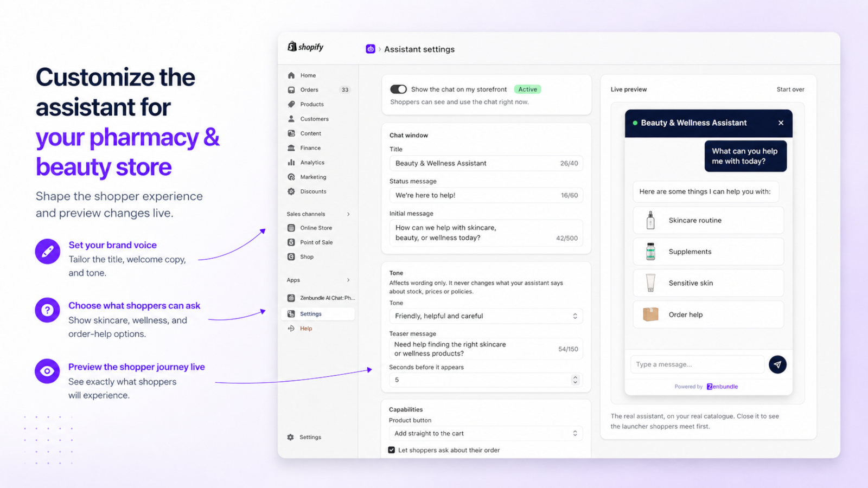The width and height of the screenshot is (868, 488).
Task: Open the bottom Settings gear icon
Action: (290, 437)
